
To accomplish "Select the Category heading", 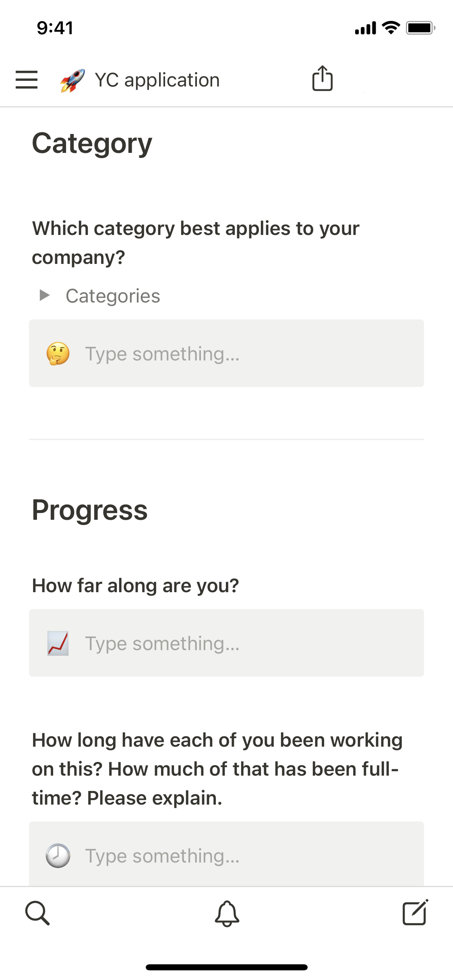I will [92, 144].
